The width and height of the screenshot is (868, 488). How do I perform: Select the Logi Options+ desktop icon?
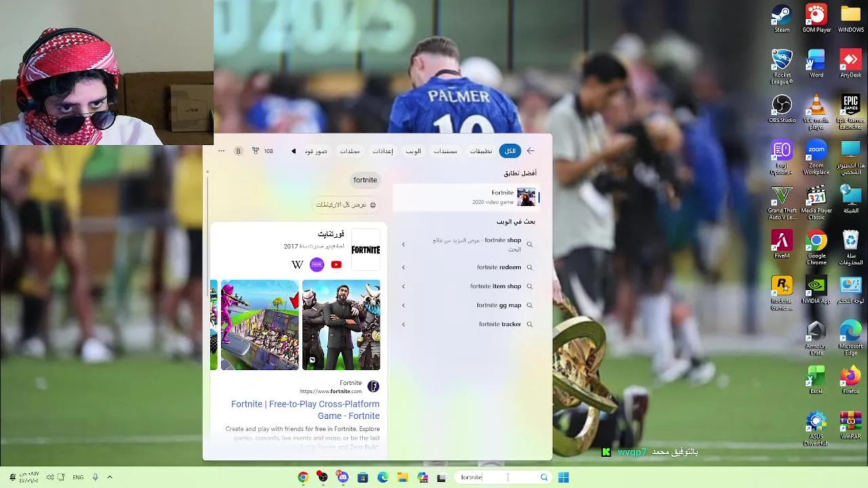pos(782,158)
